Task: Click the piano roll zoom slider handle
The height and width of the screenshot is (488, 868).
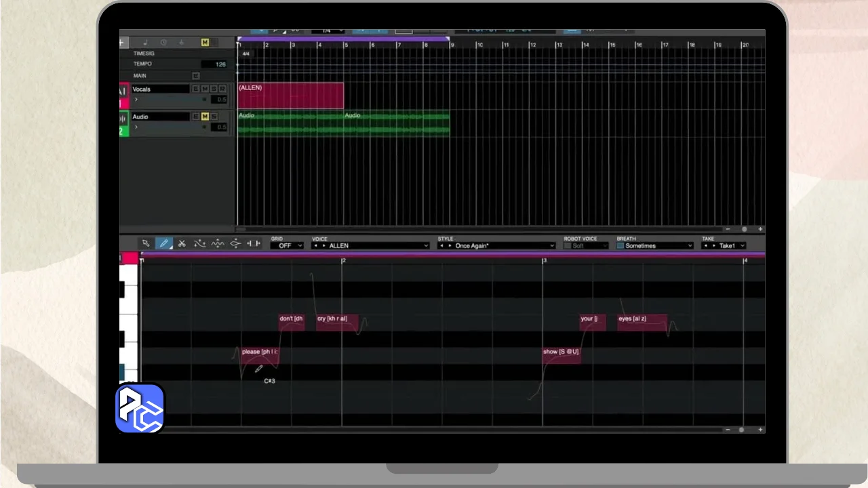Action: [741, 430]
